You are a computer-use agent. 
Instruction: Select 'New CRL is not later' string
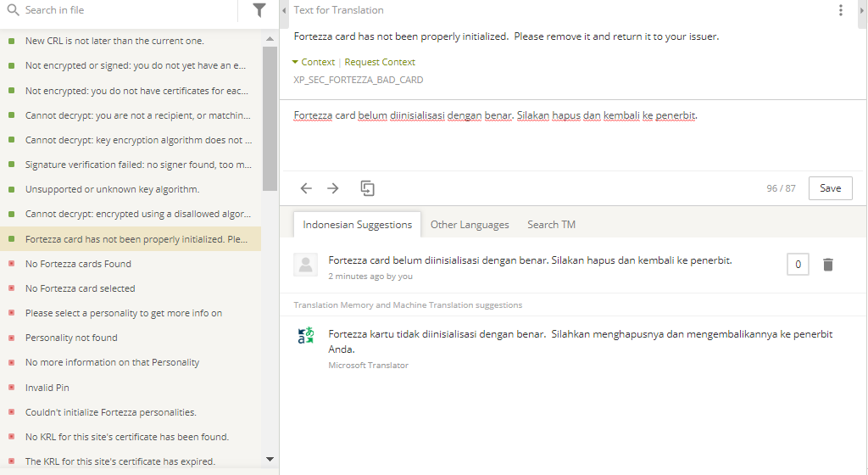coord(131,41)
